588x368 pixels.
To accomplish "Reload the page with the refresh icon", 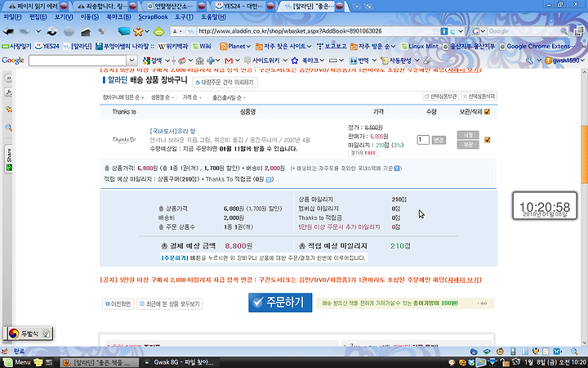I will point(52,32).
